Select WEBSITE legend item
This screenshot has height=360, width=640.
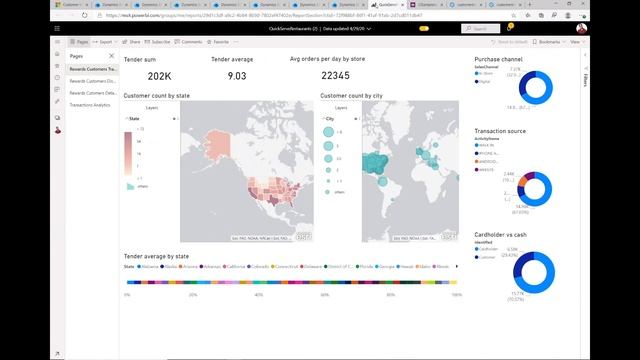[x=484, y=170]
